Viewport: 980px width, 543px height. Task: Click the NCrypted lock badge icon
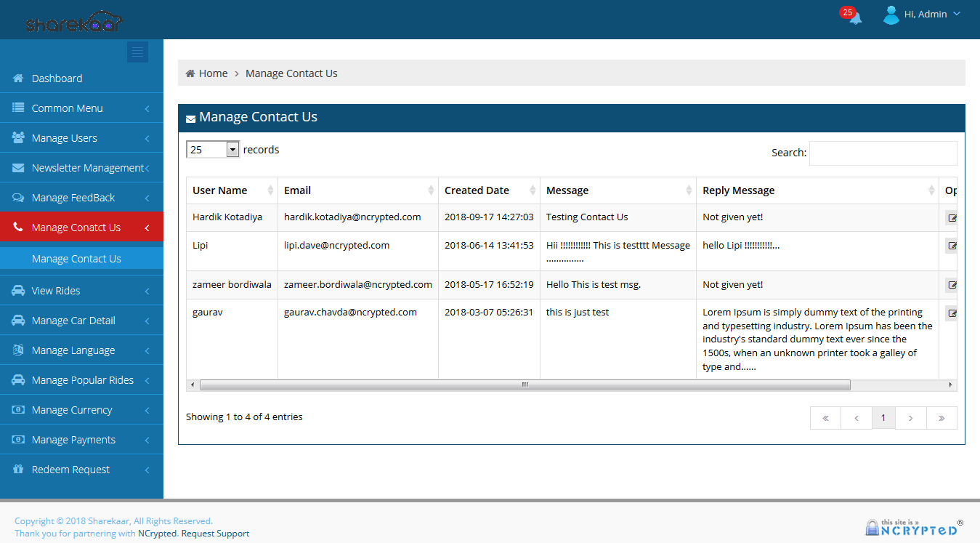[872, 527]
